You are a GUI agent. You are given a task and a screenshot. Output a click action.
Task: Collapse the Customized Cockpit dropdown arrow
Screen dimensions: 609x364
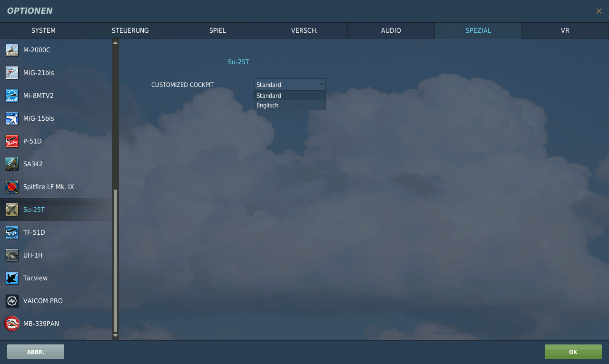322,85
